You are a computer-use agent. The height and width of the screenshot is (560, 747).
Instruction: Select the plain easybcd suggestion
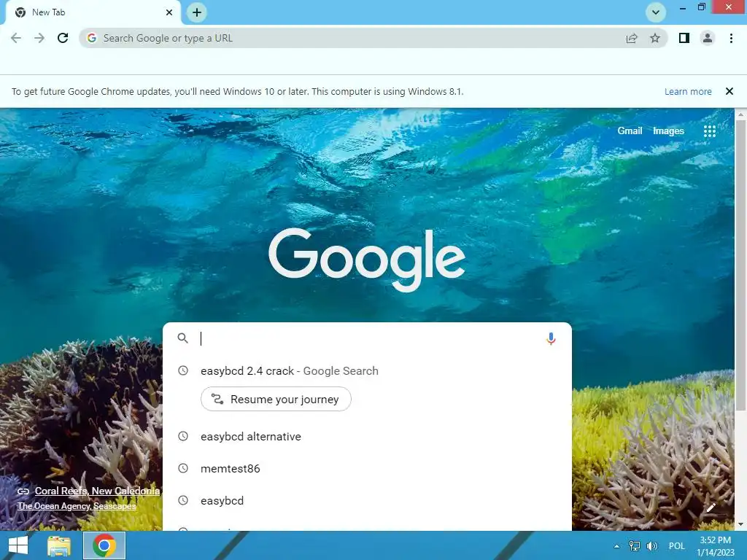pyautogui.click(x=367, y=501)
